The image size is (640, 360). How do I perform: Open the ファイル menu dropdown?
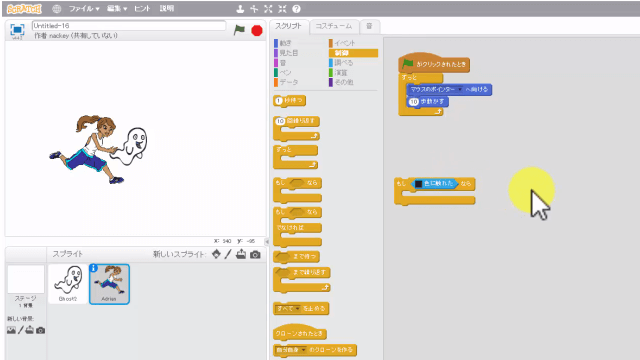[x=84, y=9]
